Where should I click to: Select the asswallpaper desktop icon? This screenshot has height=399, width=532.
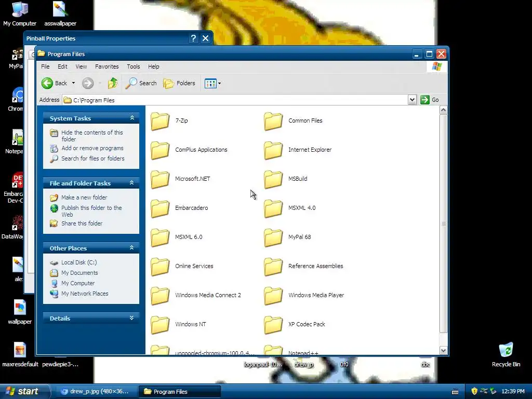[x=60, y=14]
